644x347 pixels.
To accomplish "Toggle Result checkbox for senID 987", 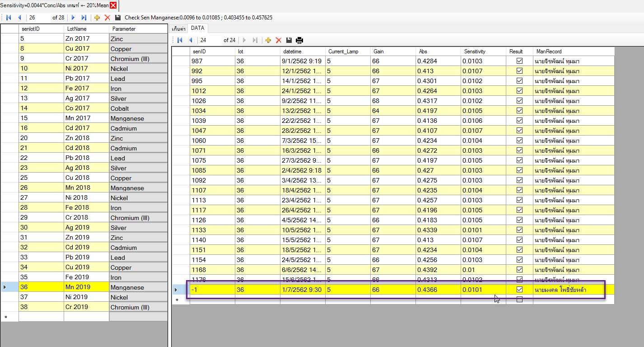I will pos(519,61).
